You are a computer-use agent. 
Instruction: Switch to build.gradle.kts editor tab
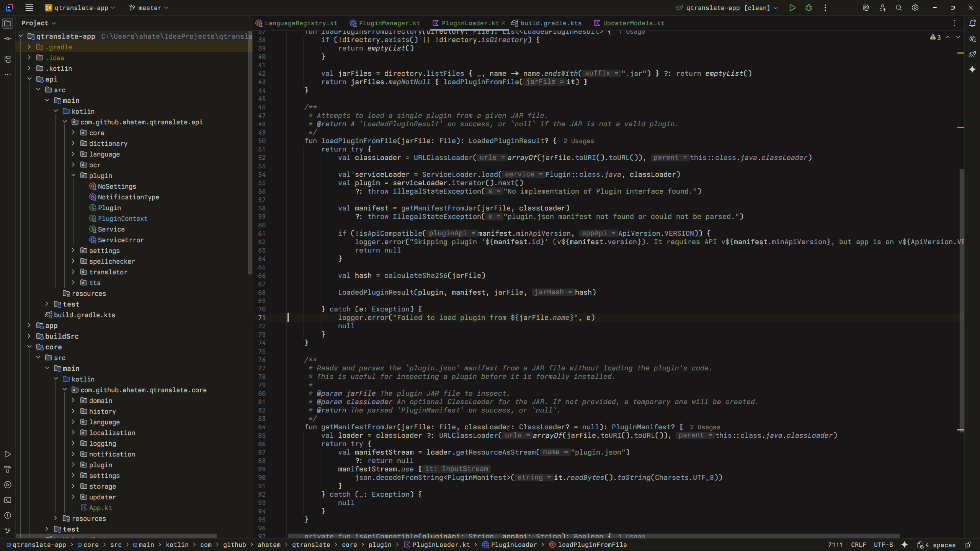click(x=546, y=23)
